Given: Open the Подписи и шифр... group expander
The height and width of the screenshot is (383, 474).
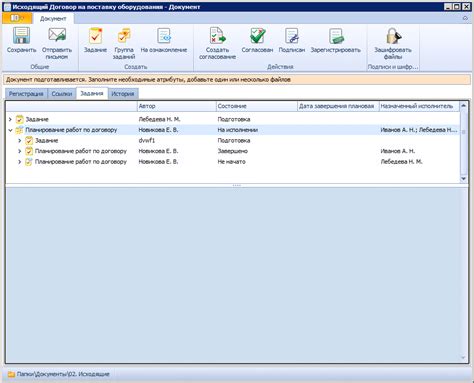Looking at the screenshot, I should click(393, 67).
